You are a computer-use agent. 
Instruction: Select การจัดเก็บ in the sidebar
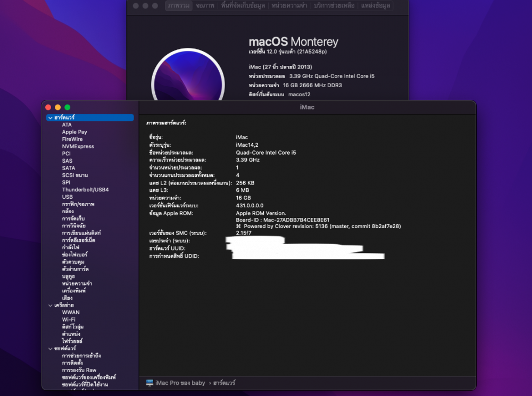(x=73, y=218)
